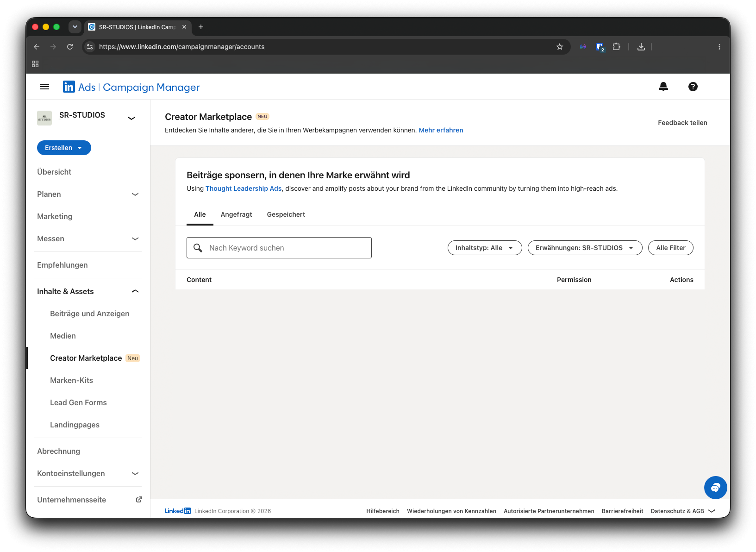
Task: Open the hamburger navigation menu
Action: coord(44,87)
